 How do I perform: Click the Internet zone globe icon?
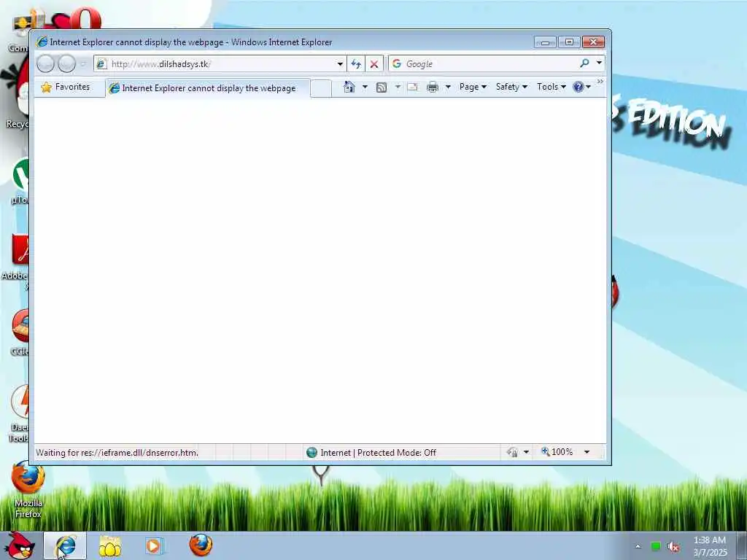(x=312, y=452)
